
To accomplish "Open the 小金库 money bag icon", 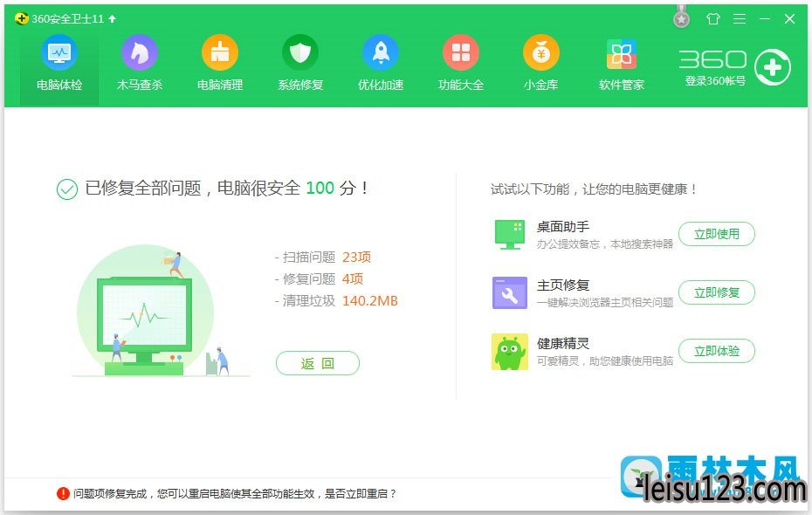I will (541, 52).
